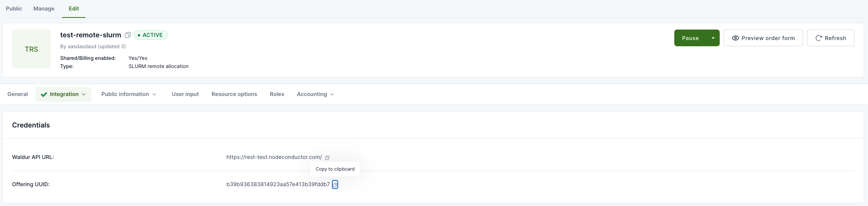
Task: Pause the active offering
Action: pos(690,38)
